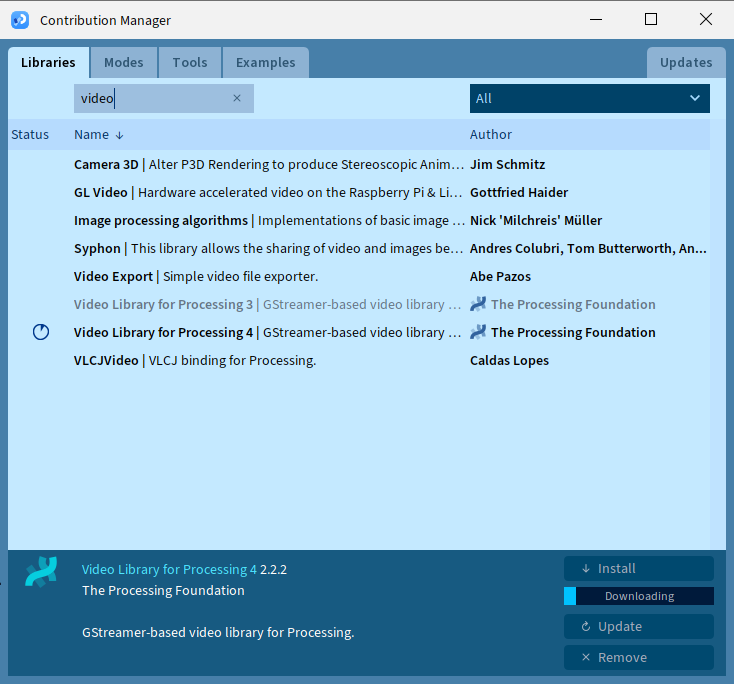Screen dimensions: 734x684
Task: Switch to the Modes tab
Action: point(124,62)
